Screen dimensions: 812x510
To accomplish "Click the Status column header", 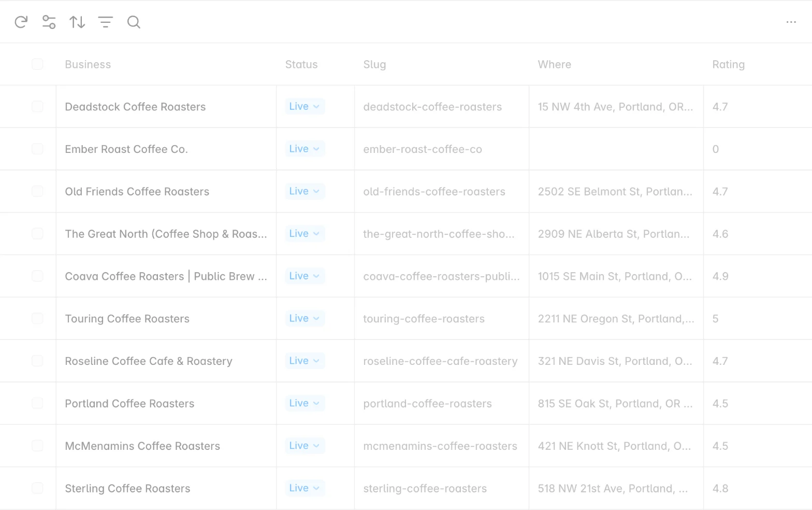I will [301, 64].
